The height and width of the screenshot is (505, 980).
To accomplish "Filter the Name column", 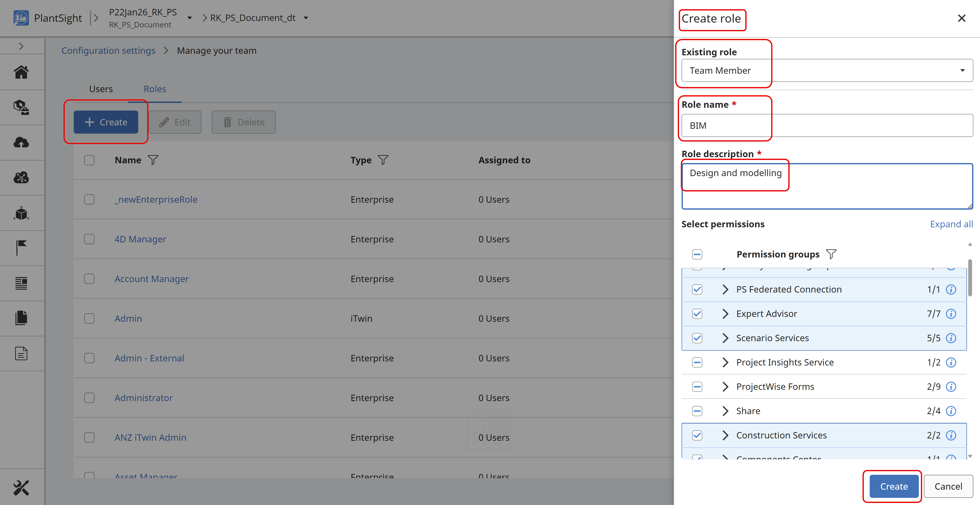I will click(x=153, y=160).
